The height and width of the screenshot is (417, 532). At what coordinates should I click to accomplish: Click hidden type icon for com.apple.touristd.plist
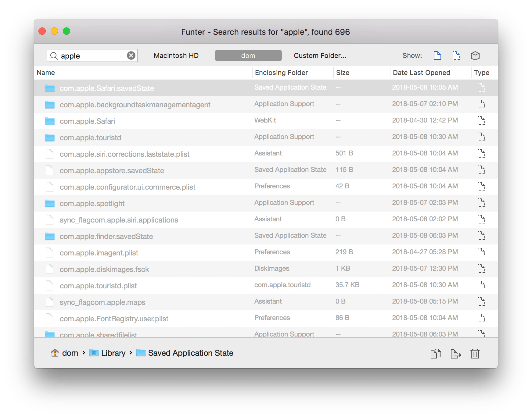(x=481, y=285)
